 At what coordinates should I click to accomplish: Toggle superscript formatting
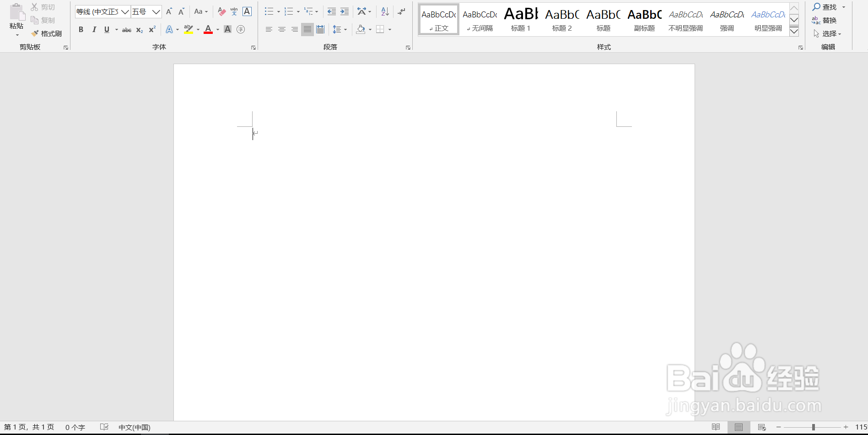coord(152,30)
